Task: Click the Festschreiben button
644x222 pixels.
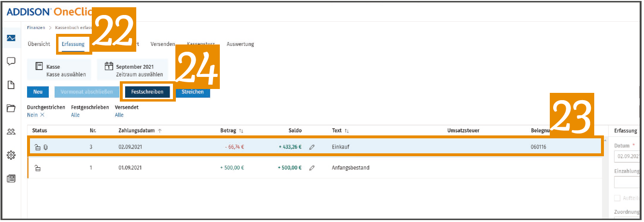Action: tap(147, 92)
